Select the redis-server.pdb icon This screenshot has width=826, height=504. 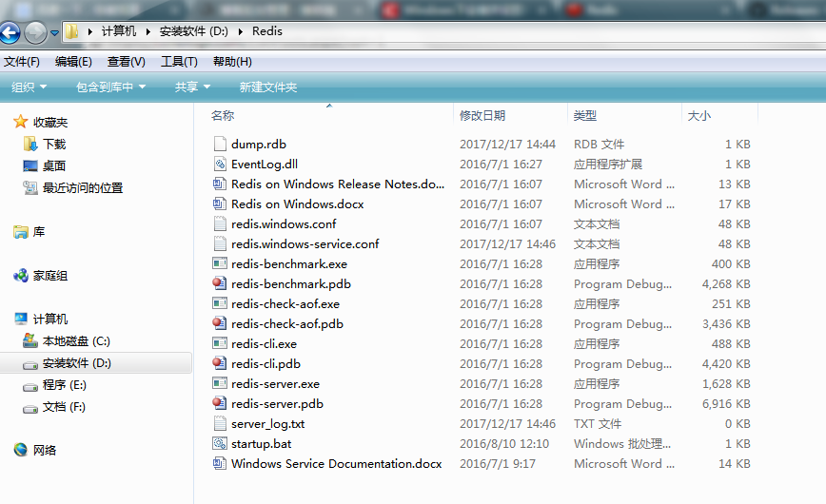coord(220,403)
